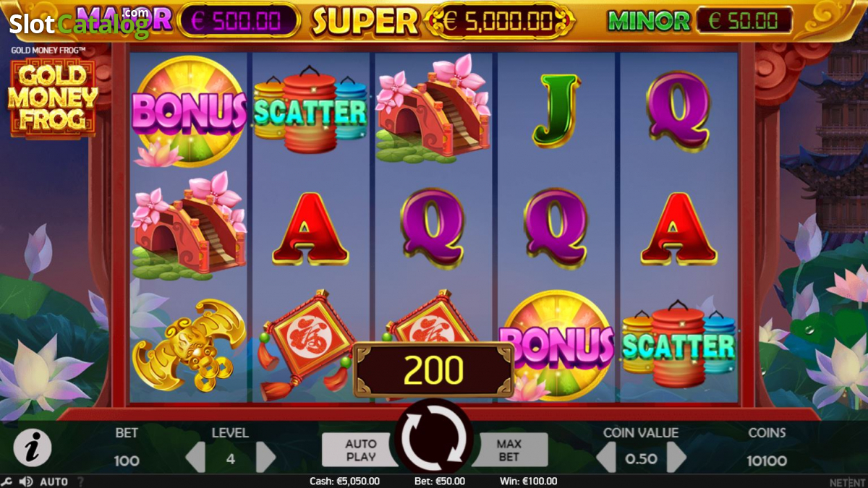Image resolution: width=868 pixels, height=488 pixels.
Task: Raise the coin value with right arrow
Action: pos(676,458)
